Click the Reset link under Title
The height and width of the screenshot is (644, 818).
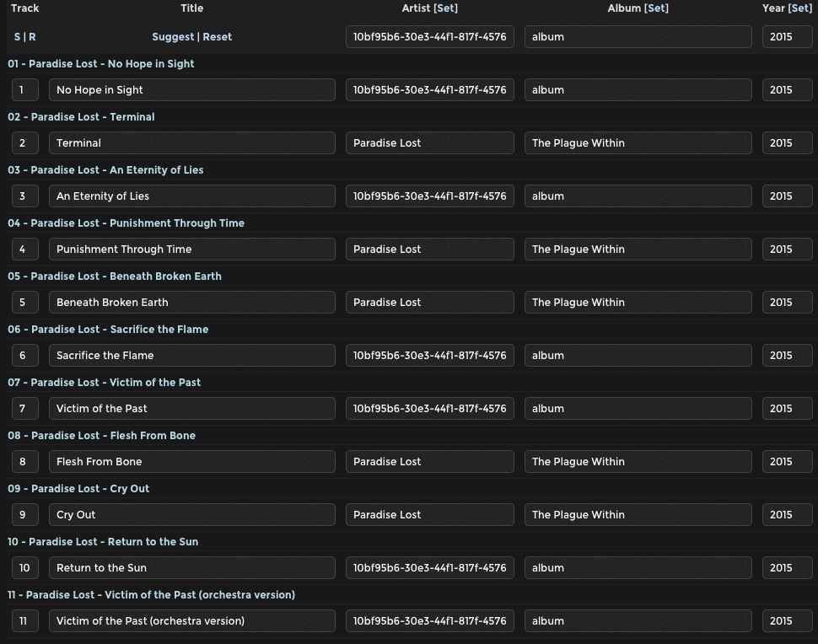click(217, 37)
